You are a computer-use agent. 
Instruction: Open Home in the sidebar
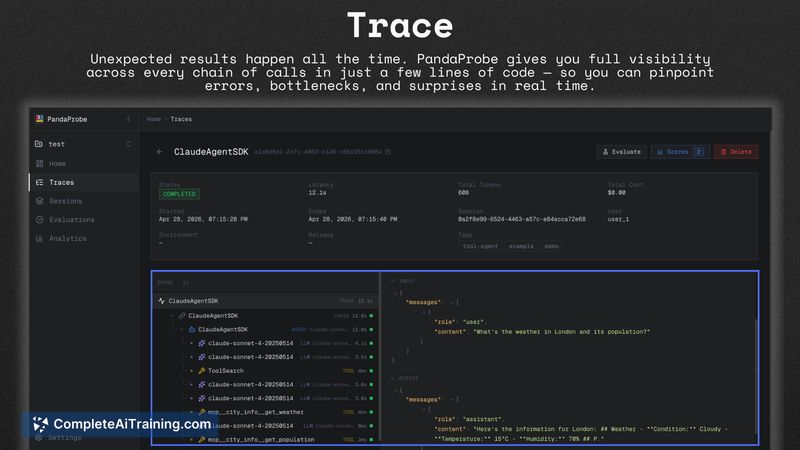(x=84, y=164)
